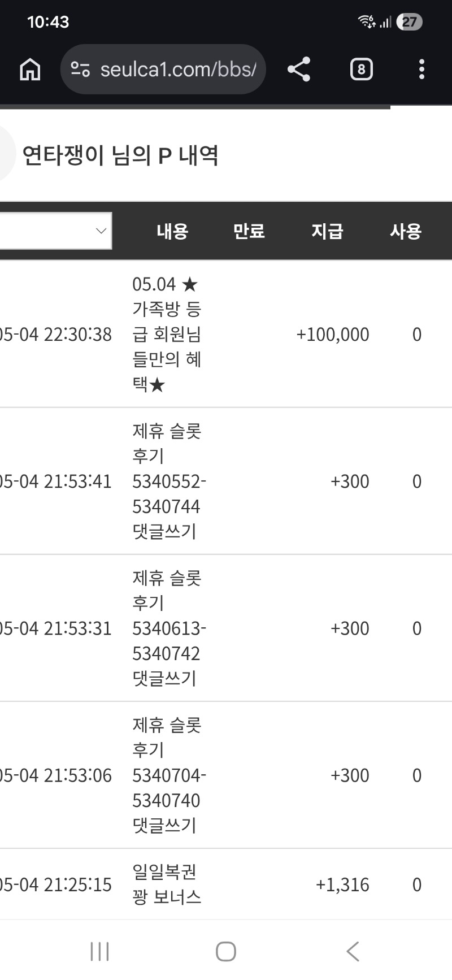
Task: Select the 지급 column header
Action: [x=327, y=231]
